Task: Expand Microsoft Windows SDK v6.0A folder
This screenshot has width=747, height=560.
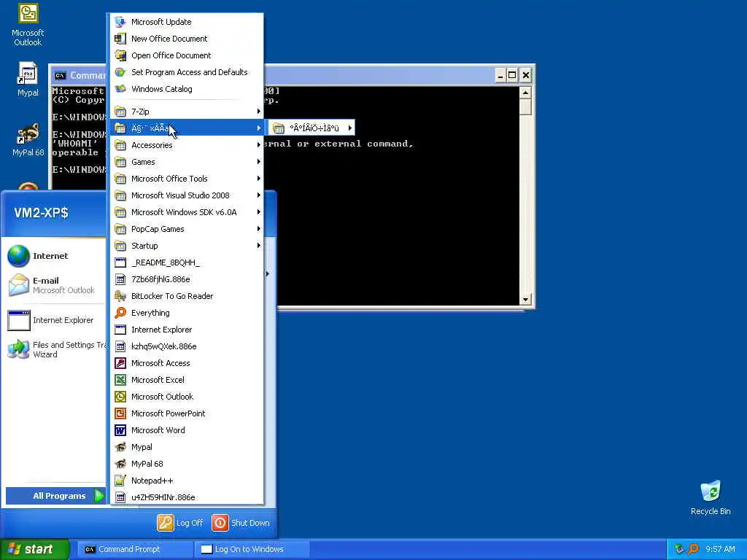Action: tap(187, 212)
